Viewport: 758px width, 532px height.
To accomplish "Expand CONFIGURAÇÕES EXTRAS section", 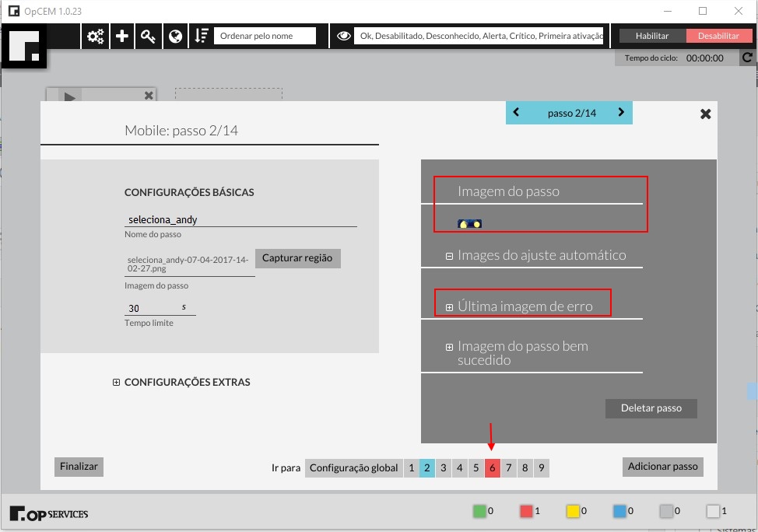I will 117,383.
